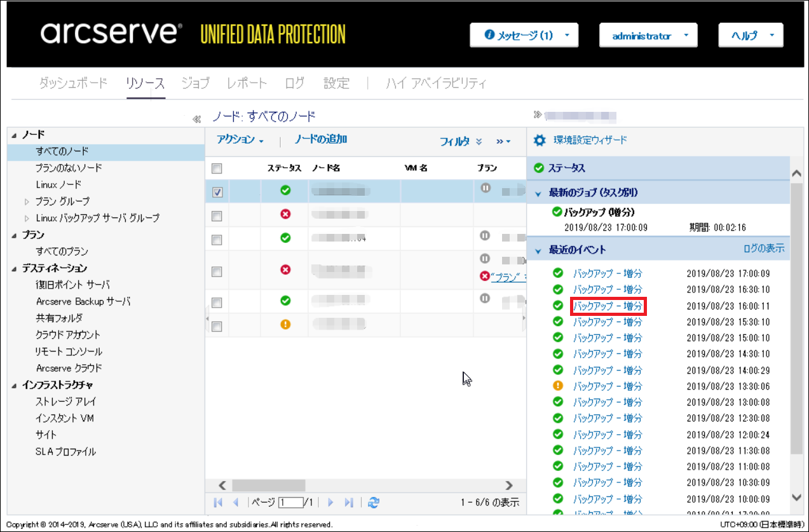Switch to the ダッシュボード tab
This screenshot has width=809, height=532.
[x=73, y=83]
